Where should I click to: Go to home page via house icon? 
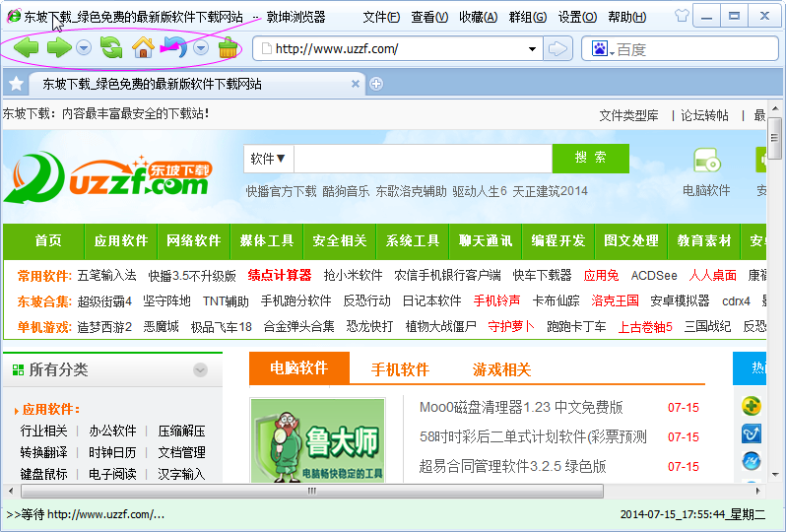tap(143, 48)
